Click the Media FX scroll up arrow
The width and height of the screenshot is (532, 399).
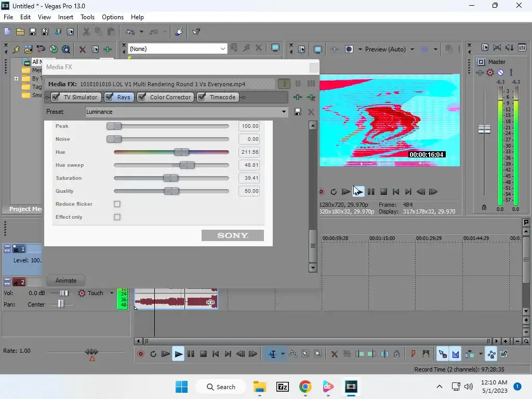pos(313,126)
